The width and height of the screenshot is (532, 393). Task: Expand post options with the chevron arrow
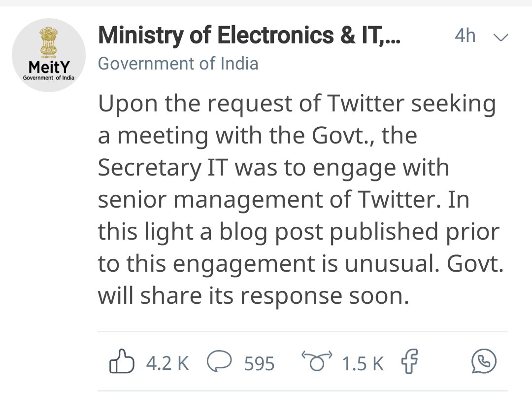[500, 37]
